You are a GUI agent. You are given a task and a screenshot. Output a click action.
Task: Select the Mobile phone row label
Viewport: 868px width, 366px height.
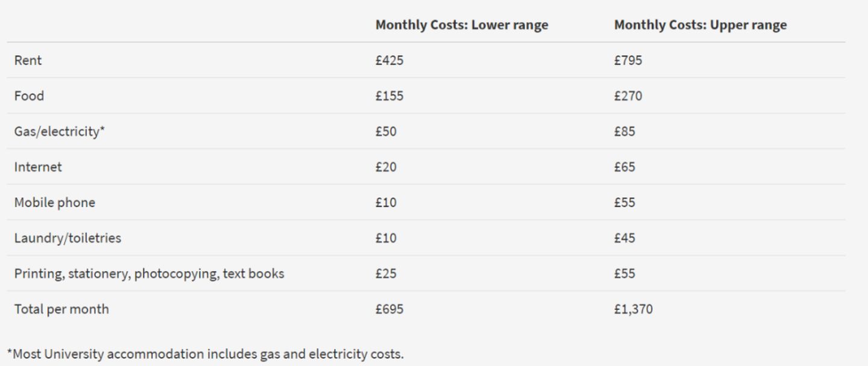click(x=55, y=202)
